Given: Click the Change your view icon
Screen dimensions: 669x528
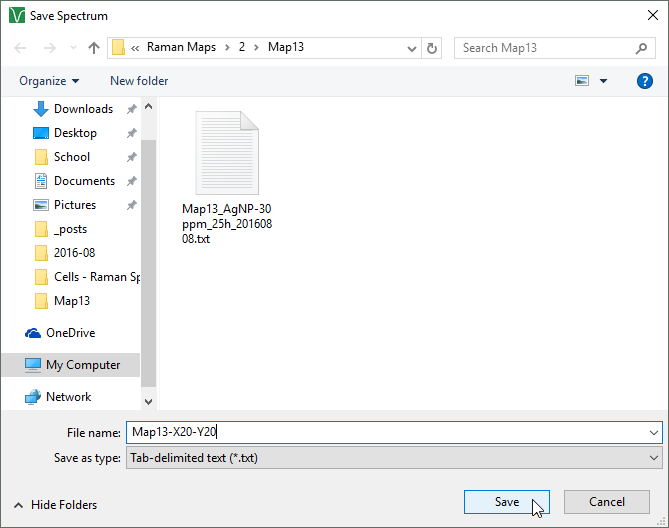Looking at the screenshot, I should (582, 81).
